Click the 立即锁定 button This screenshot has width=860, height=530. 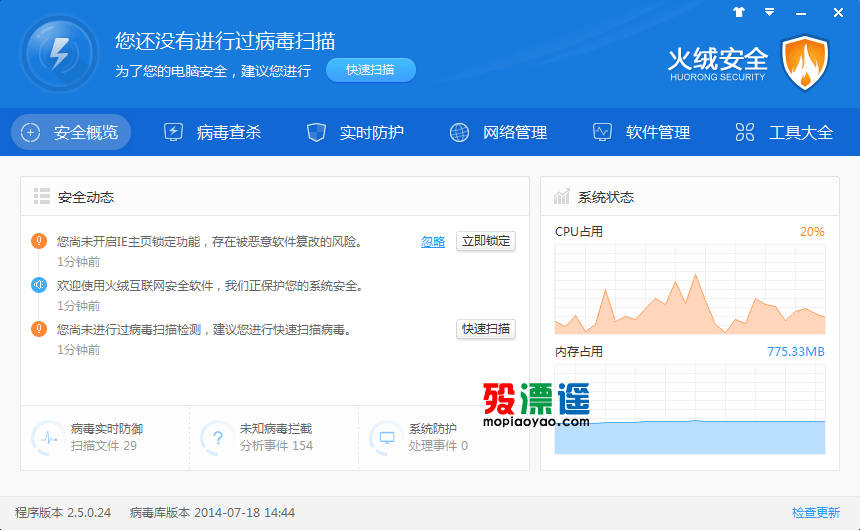(485, 241)
